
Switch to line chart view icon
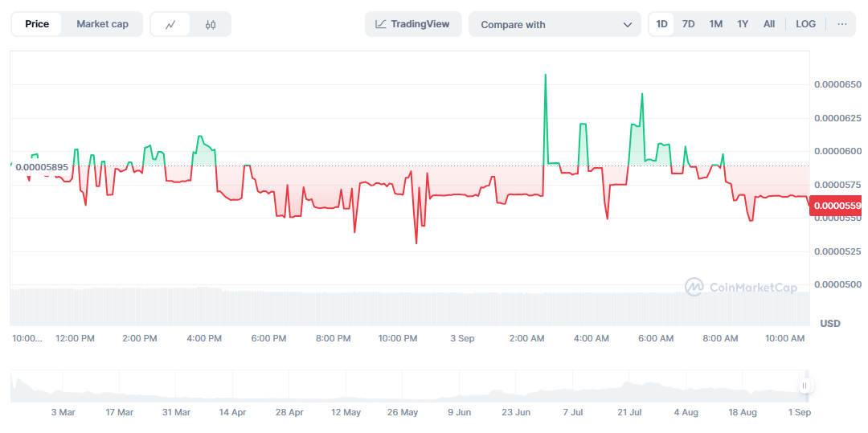(x=170, y=24)
